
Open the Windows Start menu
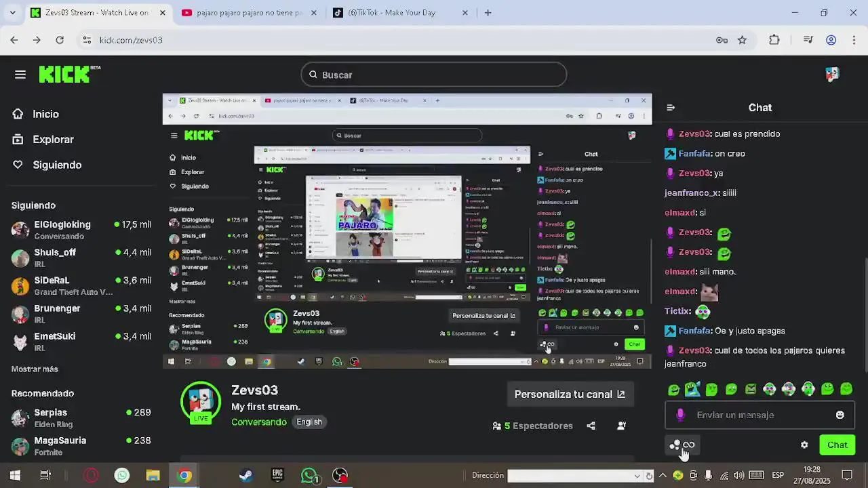tap(15, 475)
